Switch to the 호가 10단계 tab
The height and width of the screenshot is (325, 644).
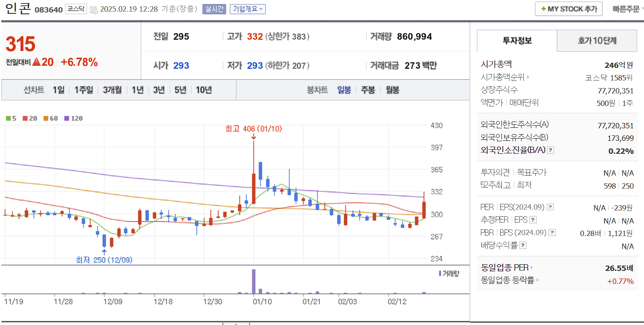coord(597,40)
